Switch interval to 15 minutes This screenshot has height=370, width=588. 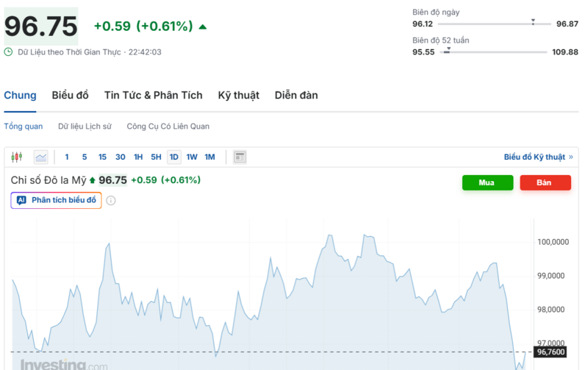102,157
